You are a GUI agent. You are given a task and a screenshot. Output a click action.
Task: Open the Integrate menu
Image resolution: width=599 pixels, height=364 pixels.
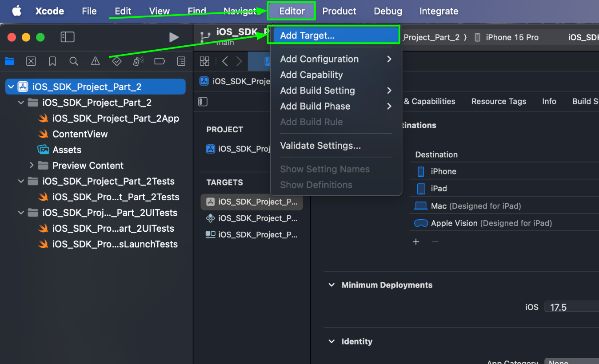pos(439,11)
